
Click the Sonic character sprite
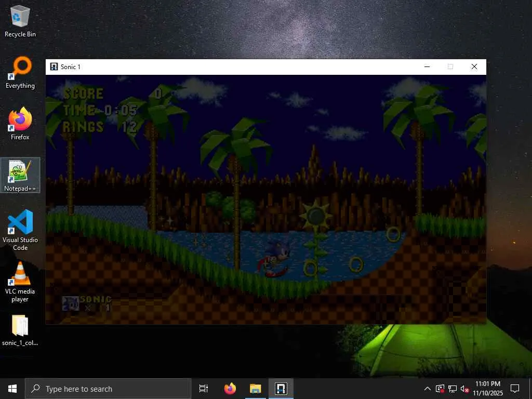tap(275, 258)
